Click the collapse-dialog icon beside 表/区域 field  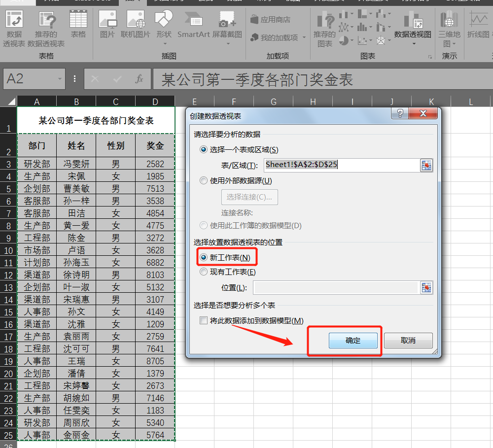(x=426, y=165)
